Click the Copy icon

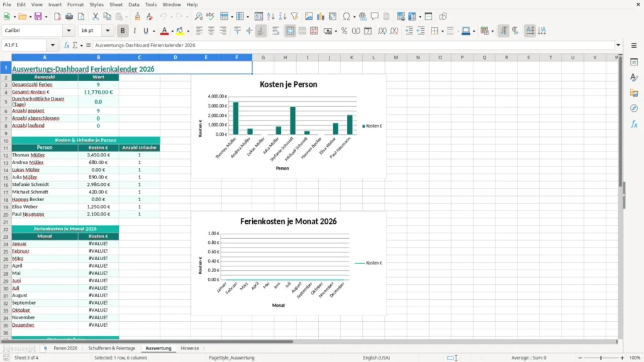coord(107,16)
